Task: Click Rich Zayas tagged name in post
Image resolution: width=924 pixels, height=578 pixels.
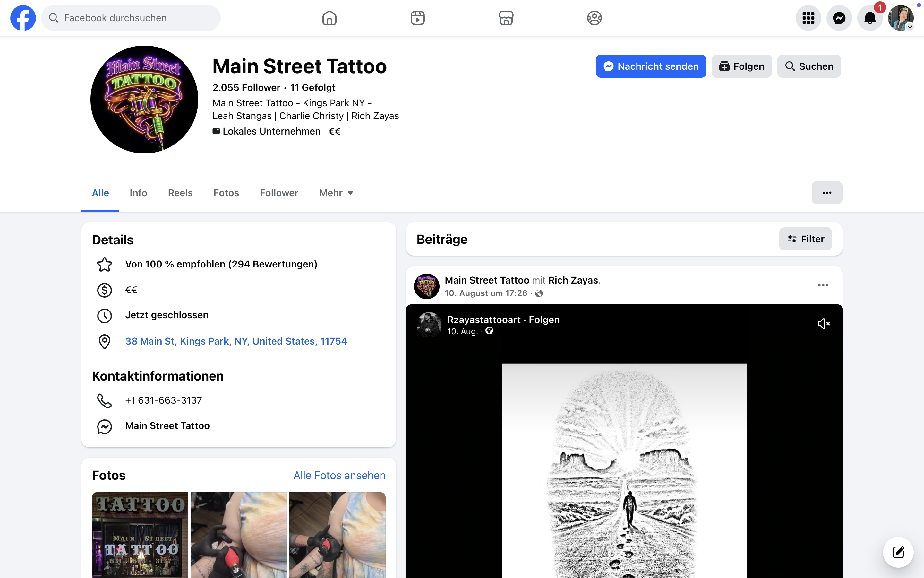Action: [x=573, y=280]
